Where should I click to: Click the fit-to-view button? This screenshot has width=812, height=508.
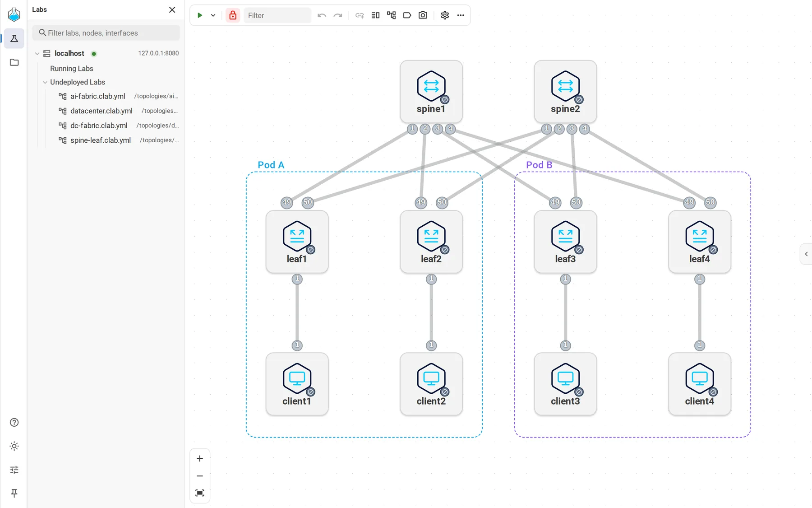200,493
